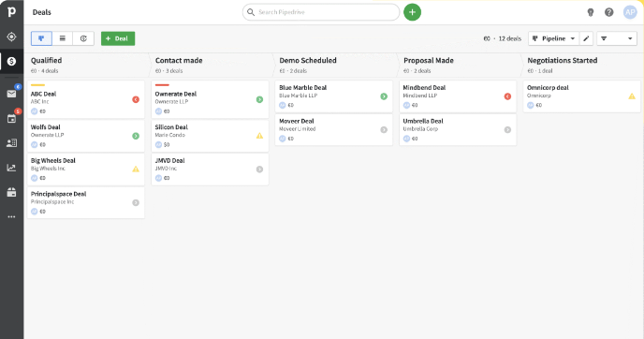The image size is (644, 339).
Task: Click ABC Deal red overdue activity icon
Action: click(136, 99)
